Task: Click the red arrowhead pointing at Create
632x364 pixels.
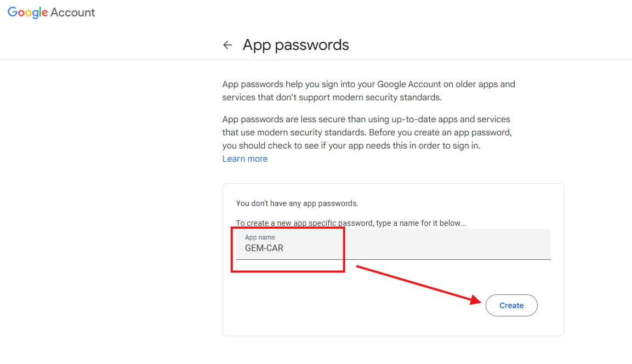Action: (477, 299)
